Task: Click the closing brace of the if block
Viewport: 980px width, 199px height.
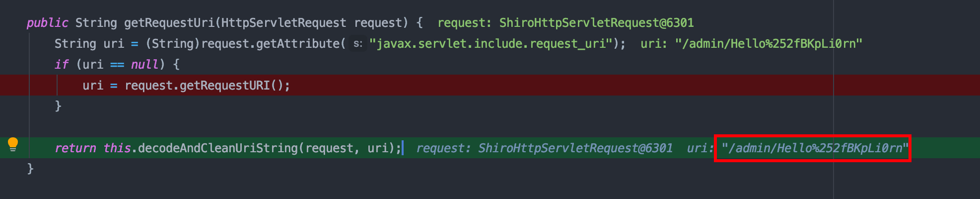Action: click(58, 106)
